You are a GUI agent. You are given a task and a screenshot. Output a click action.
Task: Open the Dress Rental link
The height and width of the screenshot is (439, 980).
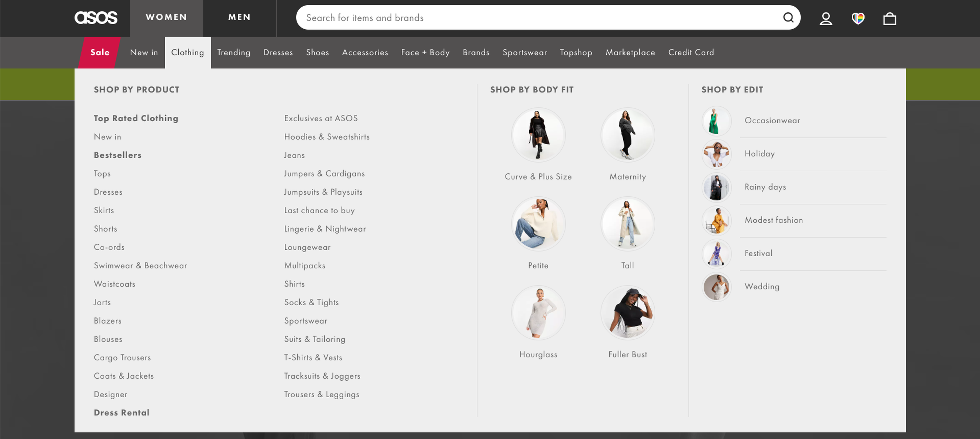[121, 412]
